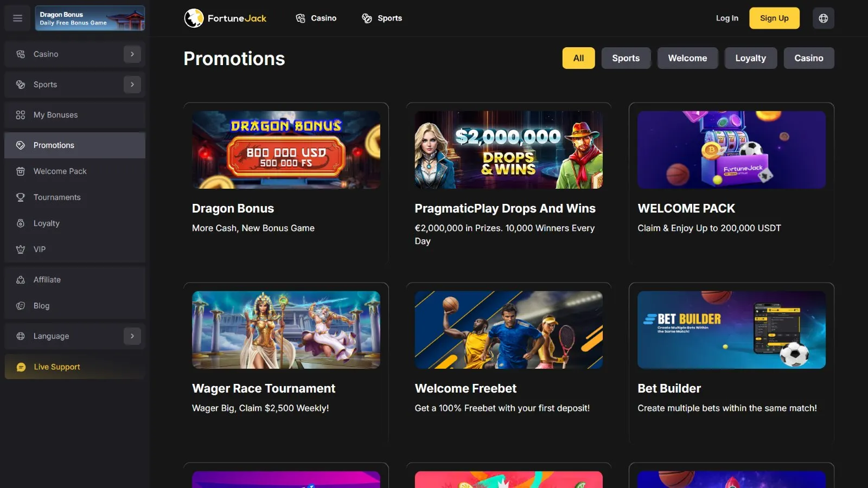Expand the Language sidebar chevron
868x488 pixels.
click(132, 336)
